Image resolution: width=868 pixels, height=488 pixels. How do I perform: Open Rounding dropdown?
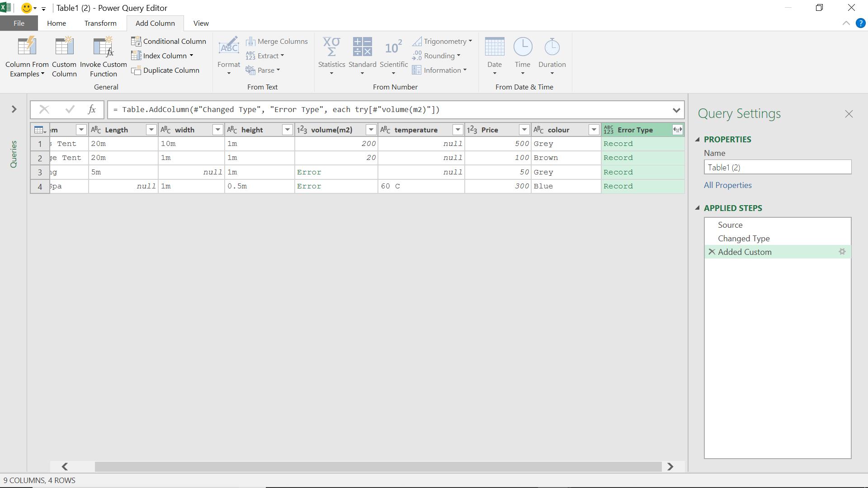tap(436, 56)
